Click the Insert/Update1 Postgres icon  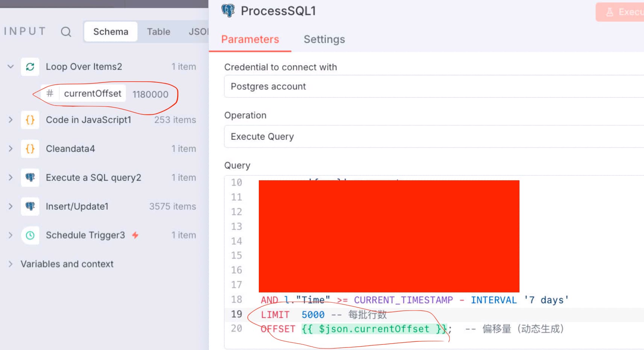[30, 206]
